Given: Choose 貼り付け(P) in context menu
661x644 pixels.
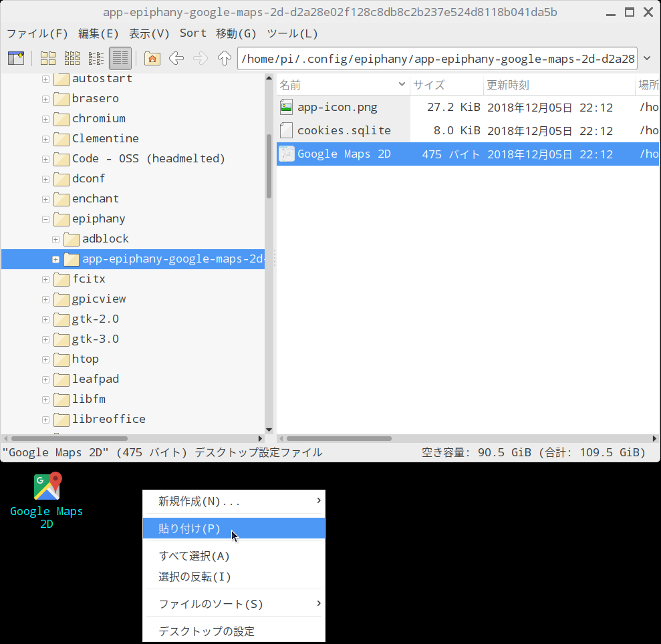Looking at the screenshot, I should (x=234, y=528).
